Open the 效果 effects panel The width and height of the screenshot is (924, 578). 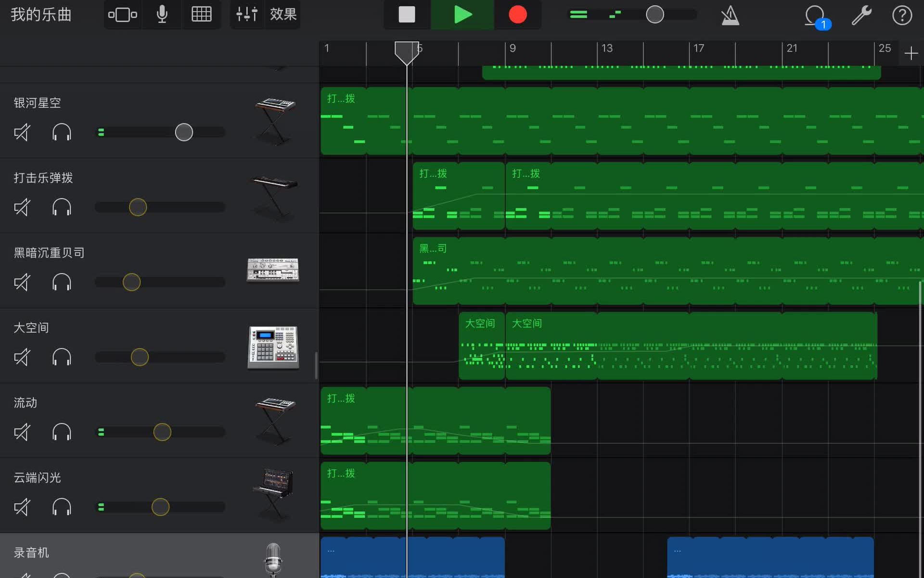(x=283, y=14)
